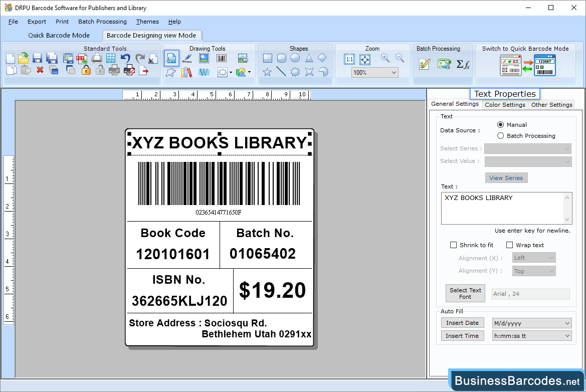Open batch processing formula (Σfx) icon
Viewport: 586px width, 392px height.
click(x=463, y=64)
